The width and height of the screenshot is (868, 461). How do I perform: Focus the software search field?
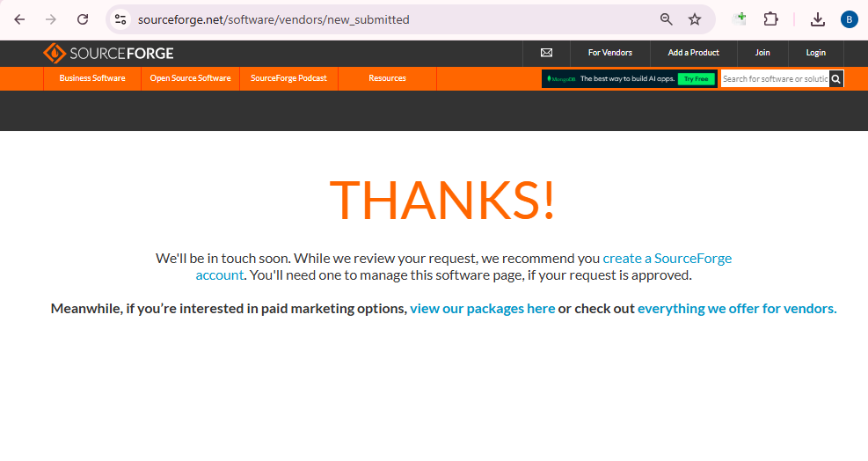(x=774, y=79)
